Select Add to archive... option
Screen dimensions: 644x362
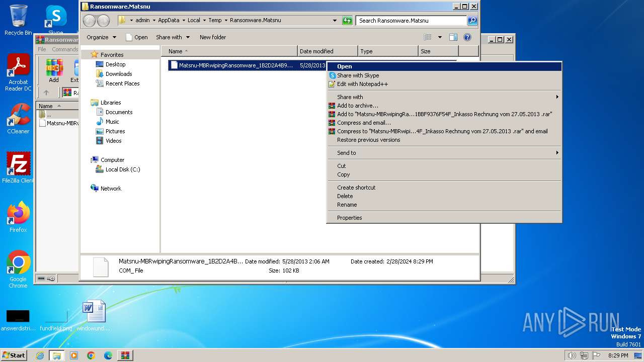[x=444, y=106]
